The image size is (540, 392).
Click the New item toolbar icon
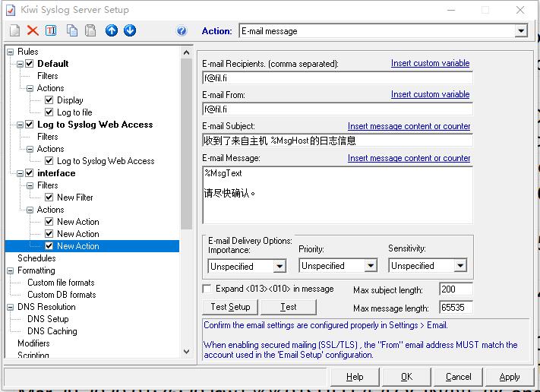[15, 30]
